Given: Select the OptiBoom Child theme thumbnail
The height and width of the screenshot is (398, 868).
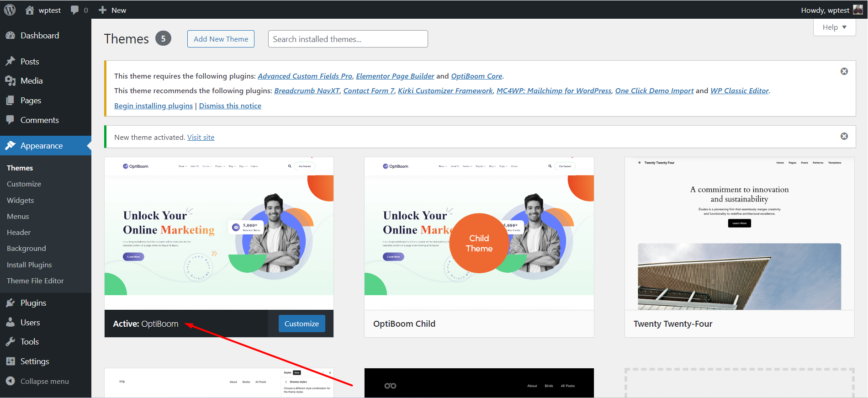Looking at the screenshot, I should (479, 233).
